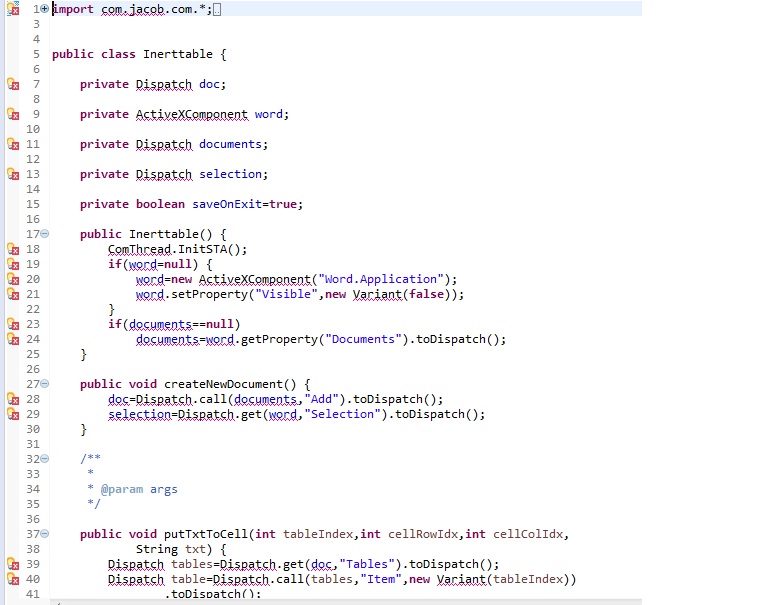The width and height of the screenshot is (768, 605).
Task: Click 'String txt' parameter on line 38
Action: [170, 549]
